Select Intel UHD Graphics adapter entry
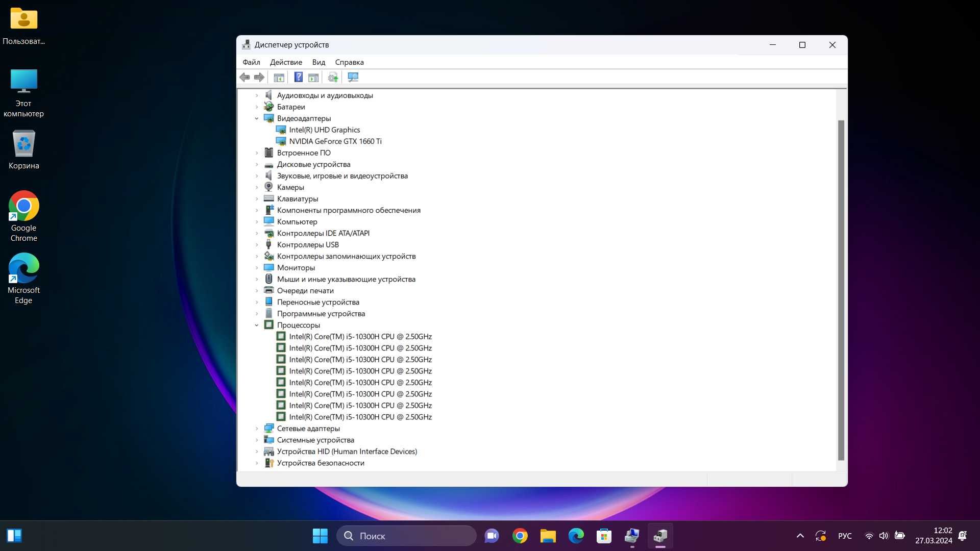The height and width of the screenshot is (551, 980). (324, 129)
